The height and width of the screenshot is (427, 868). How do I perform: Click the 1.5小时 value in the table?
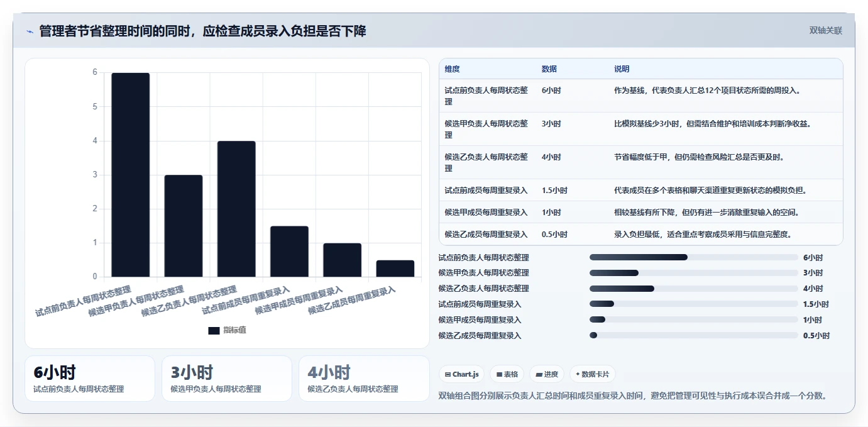click(x=554, y=191)
